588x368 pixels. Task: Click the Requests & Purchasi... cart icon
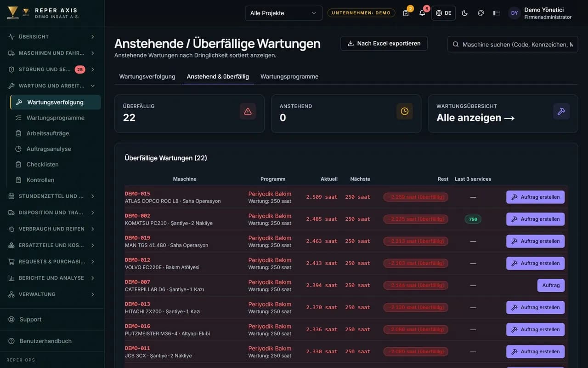[11, 262]
